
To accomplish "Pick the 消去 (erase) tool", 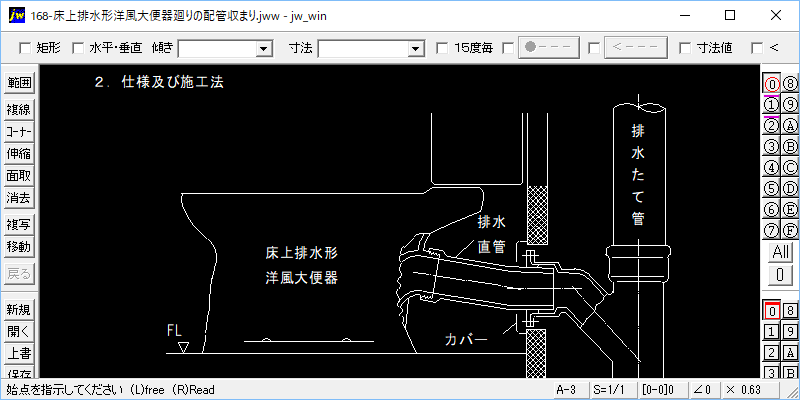I will 18,198.
